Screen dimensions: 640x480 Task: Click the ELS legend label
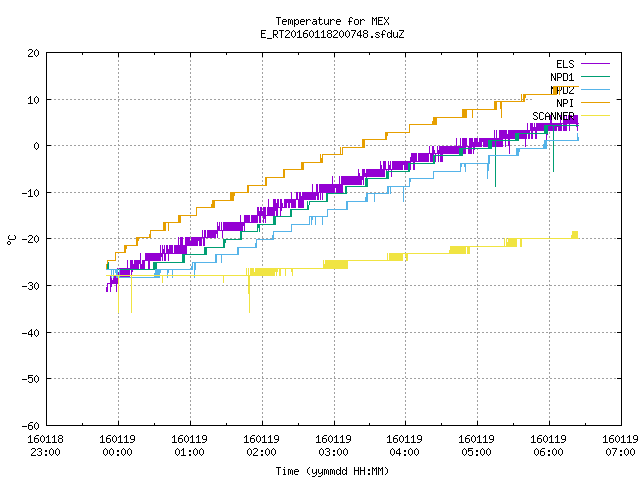(x=565, y=64)
